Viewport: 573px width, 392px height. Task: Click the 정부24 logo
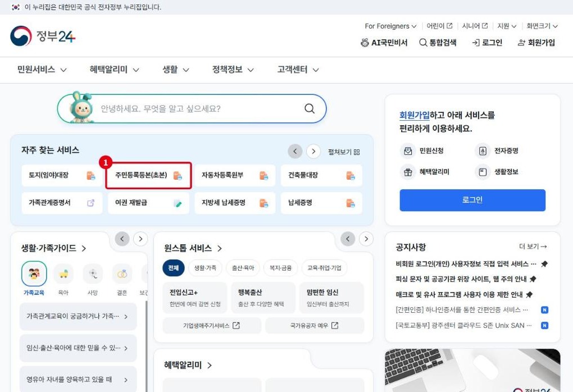(43, 36)
